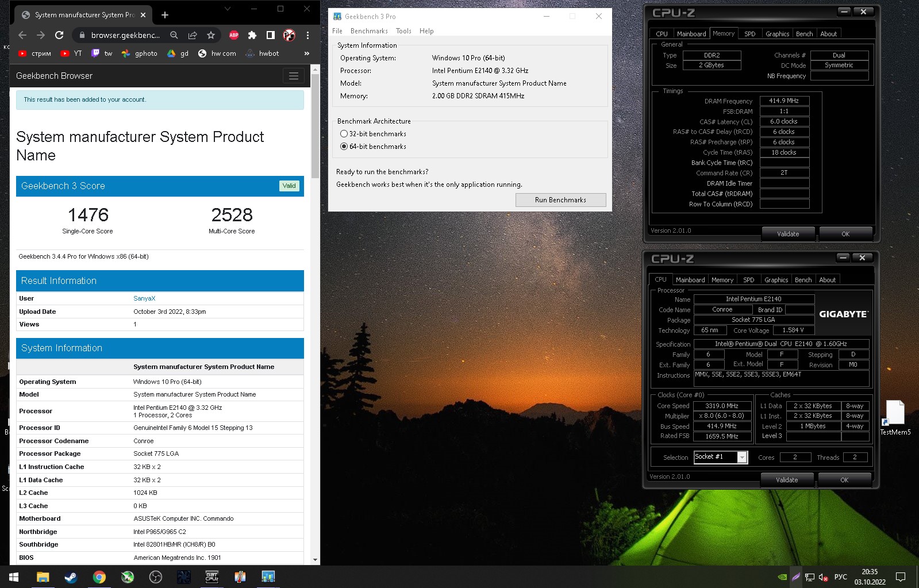The height and width of the screenshot is (588, 919).
Task: Click Validate in the upper CPU-Z window
Action: coord(788,234)
